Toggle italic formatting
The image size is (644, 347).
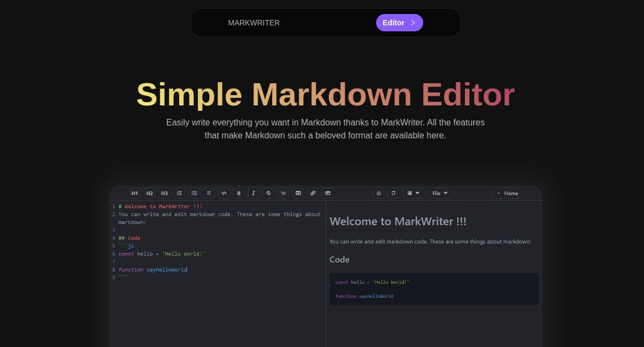(x=253, y=193)
